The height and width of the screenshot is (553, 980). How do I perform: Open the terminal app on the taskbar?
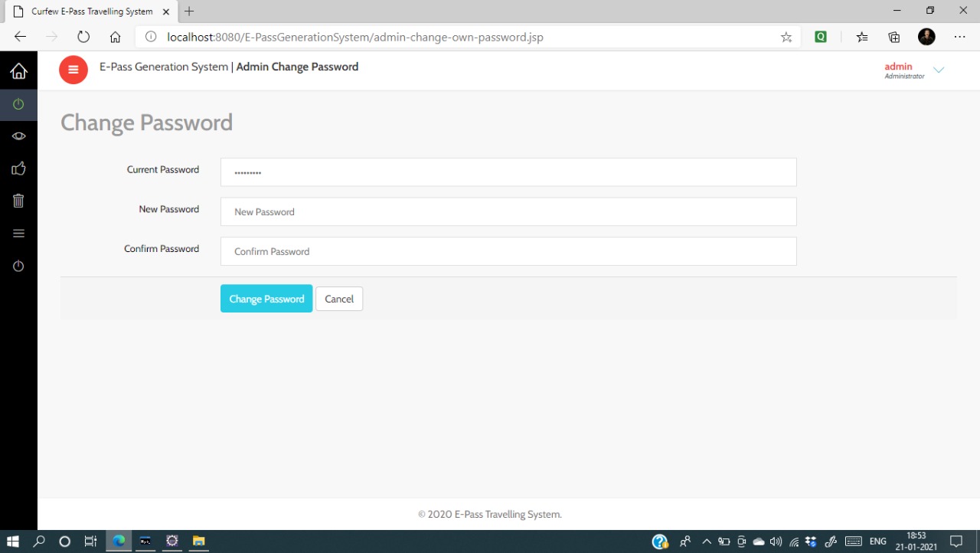pyautogui.click(x=145, y=541)
